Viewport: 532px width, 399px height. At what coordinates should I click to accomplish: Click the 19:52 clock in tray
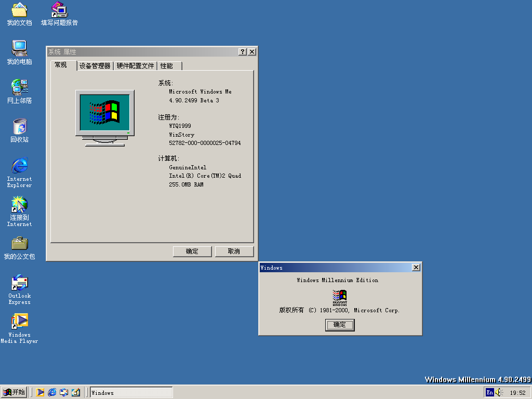click(518, 393)
